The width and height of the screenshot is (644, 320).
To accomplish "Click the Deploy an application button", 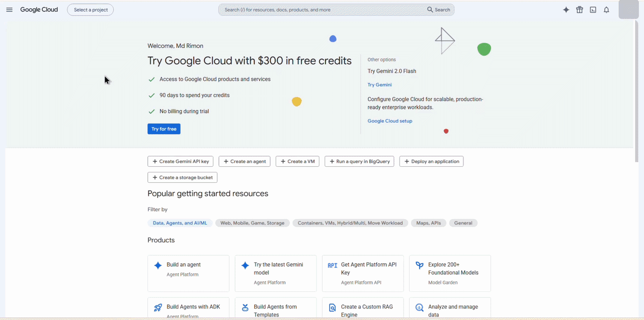I will (432, 161).
